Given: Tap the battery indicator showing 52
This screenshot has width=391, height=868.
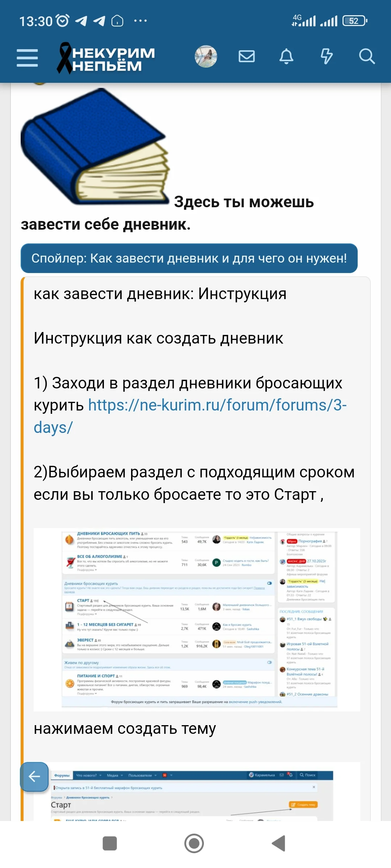Looking at the screenshot, I should [x=355, y=21].
